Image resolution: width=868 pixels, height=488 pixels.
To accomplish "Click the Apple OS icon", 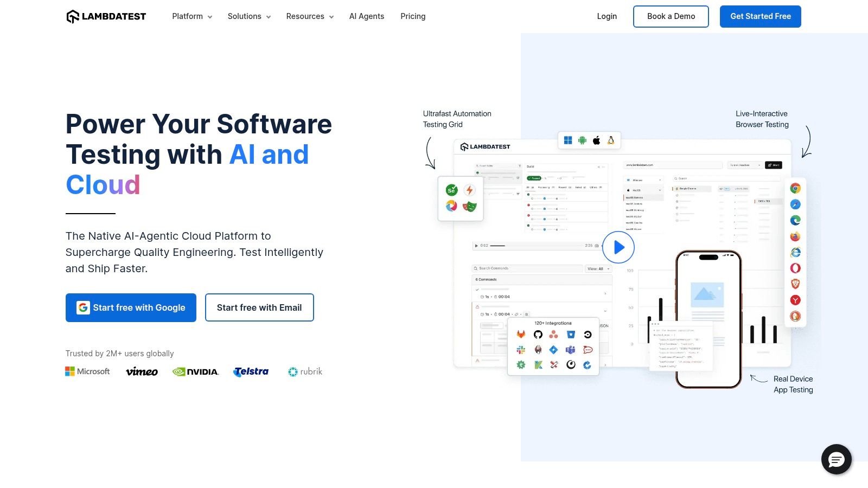I will tap(596, 140).
